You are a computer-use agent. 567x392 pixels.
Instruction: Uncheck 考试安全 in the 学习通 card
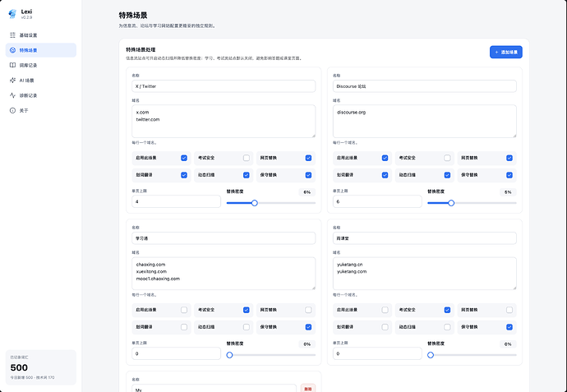click(x=247, y=310)
